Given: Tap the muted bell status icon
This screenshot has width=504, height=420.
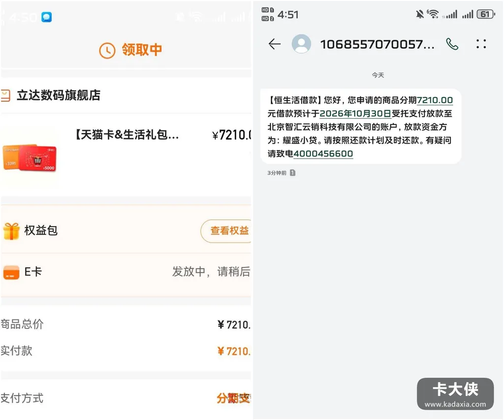Looking at the screenshot, I should (x=419, y=14).
